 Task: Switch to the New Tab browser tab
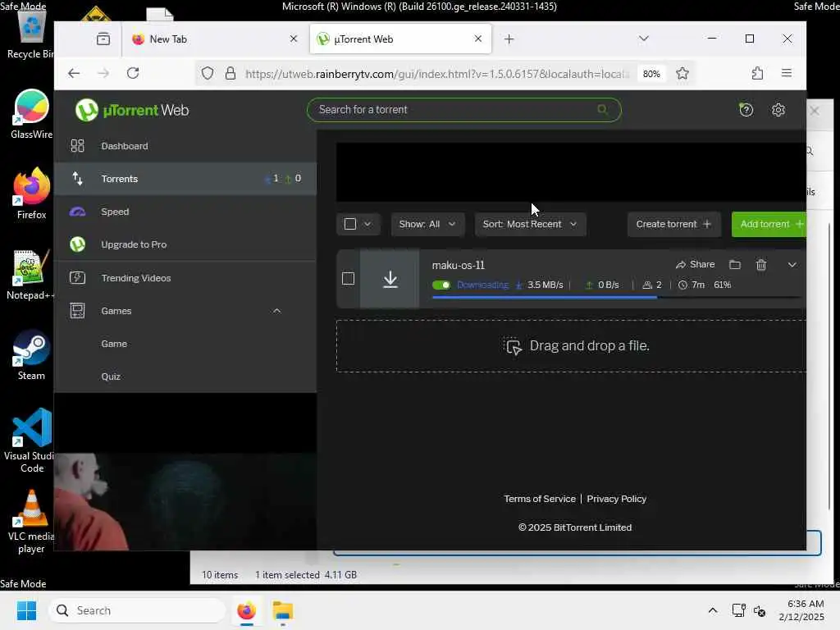(214, 39)
